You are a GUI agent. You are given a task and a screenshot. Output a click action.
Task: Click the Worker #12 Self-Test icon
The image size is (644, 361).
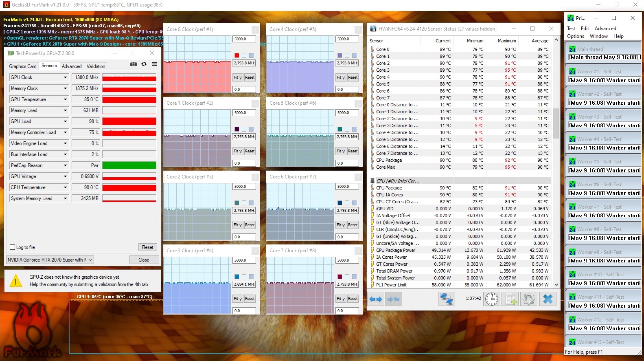tap(572, 320)
